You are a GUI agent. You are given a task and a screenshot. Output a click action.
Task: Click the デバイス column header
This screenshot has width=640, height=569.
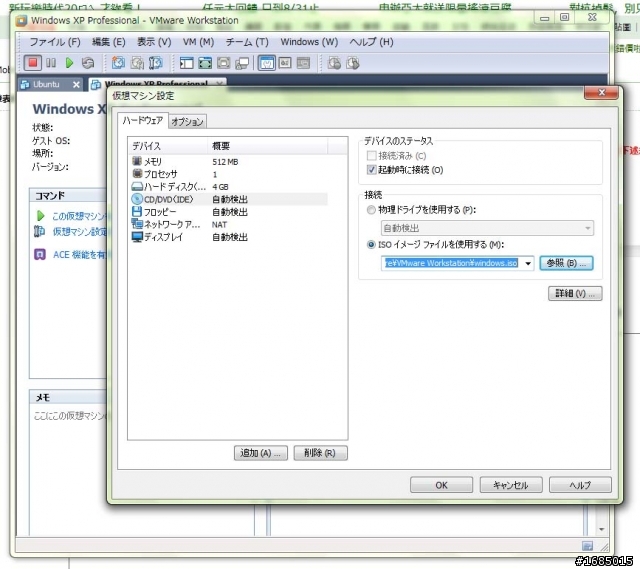point(168,146)
